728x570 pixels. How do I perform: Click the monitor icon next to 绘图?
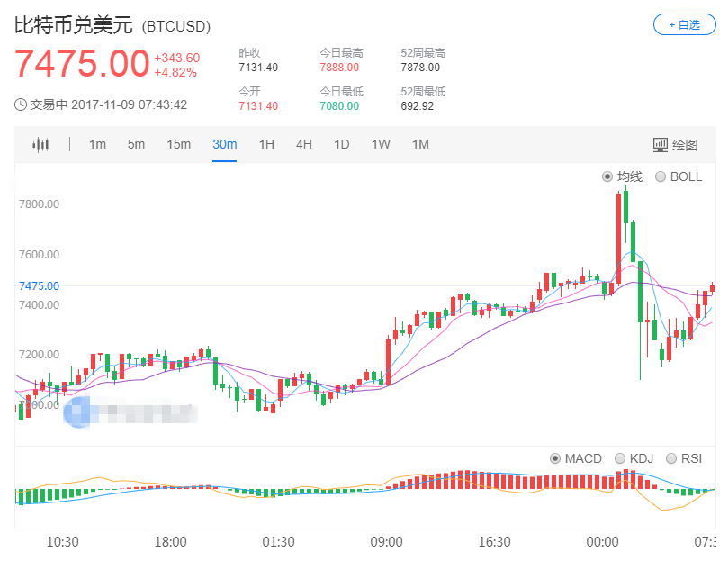coord(659,144)
